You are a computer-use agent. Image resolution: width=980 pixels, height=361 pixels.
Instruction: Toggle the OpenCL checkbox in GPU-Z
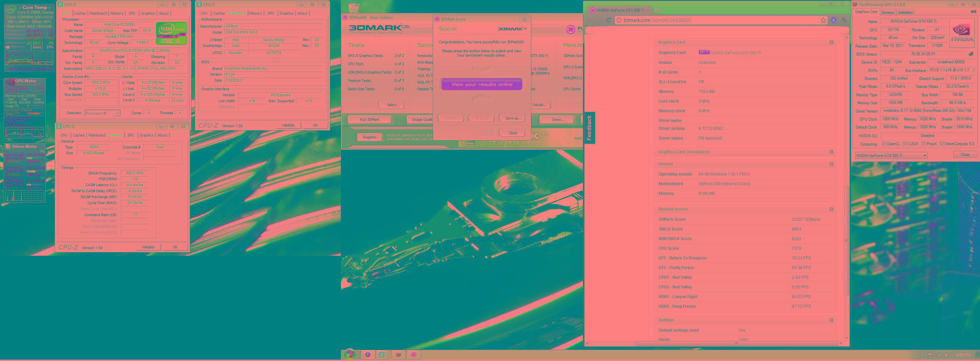[x=884, y=144]
